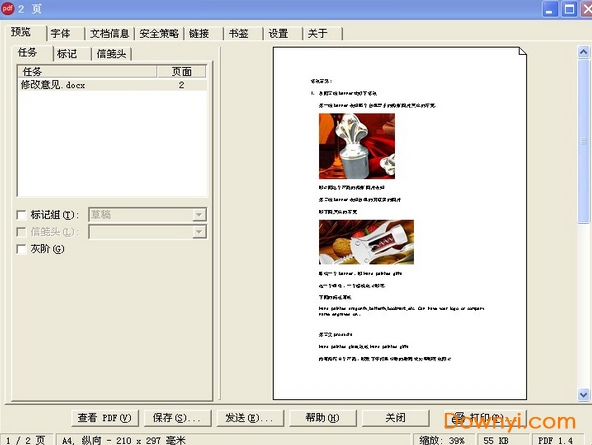Open 帮助 help button

tap(322, 418)
